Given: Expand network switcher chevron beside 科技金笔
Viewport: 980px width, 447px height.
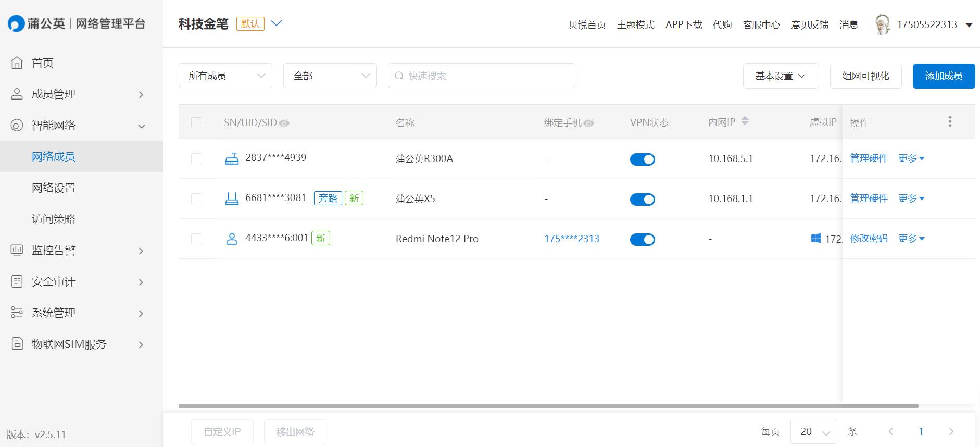Looking at the screenshot, I should click(x=277, y=23).
